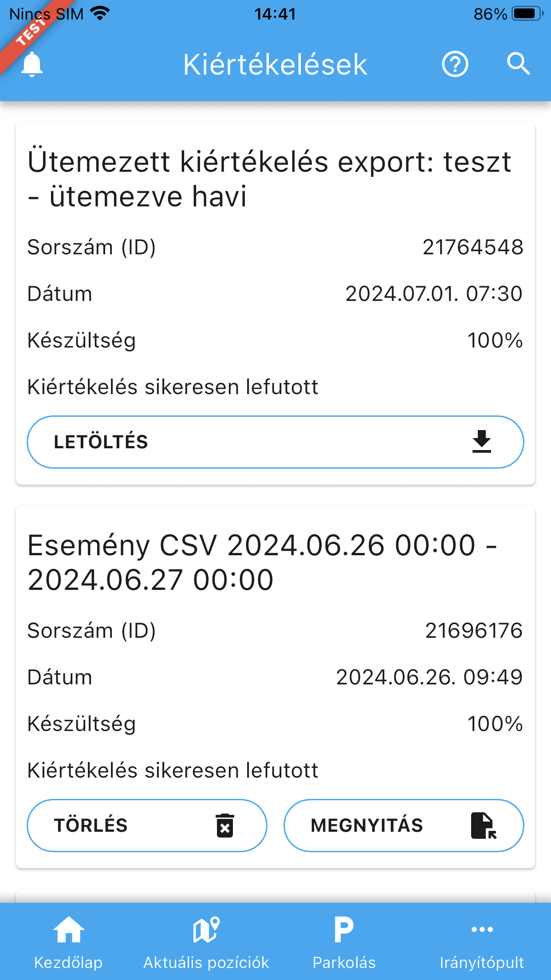Tap the trash can delete icon
The image size is (551, 980).
(x=225, y=826)
